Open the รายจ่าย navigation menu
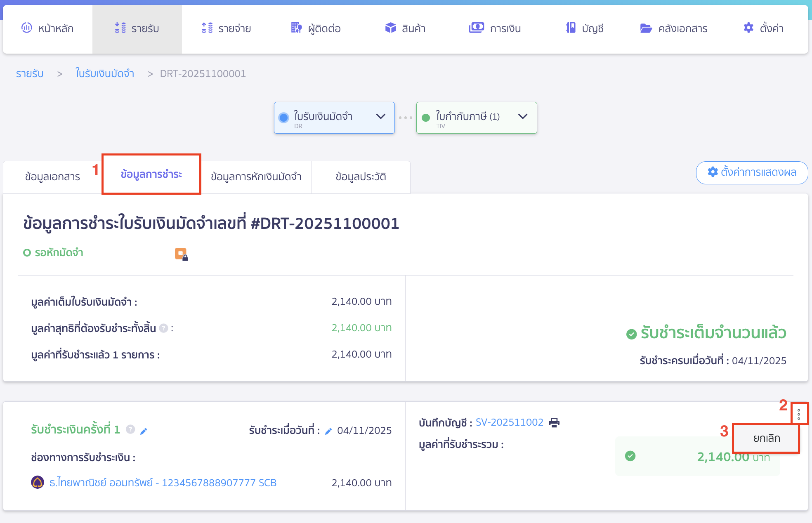The width and height of the screenshot is (812, 523). click(x=227, y=28)
